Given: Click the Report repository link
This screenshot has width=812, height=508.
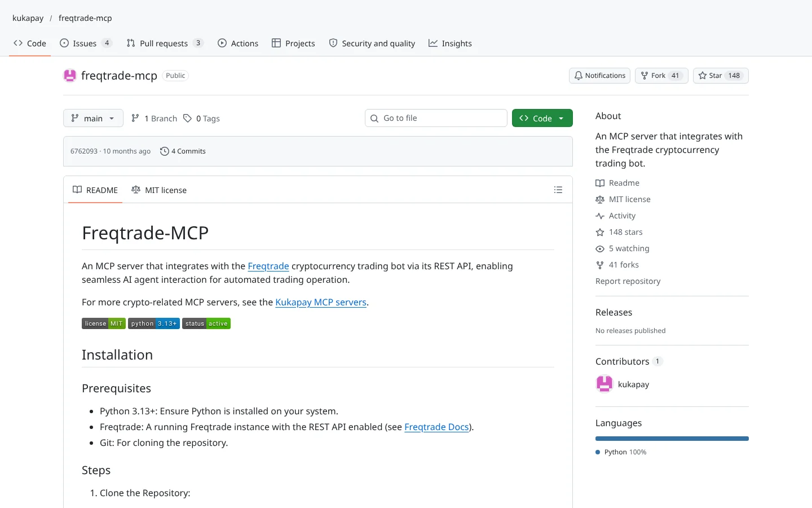Looking at the screenshot, I should (628, 281).
